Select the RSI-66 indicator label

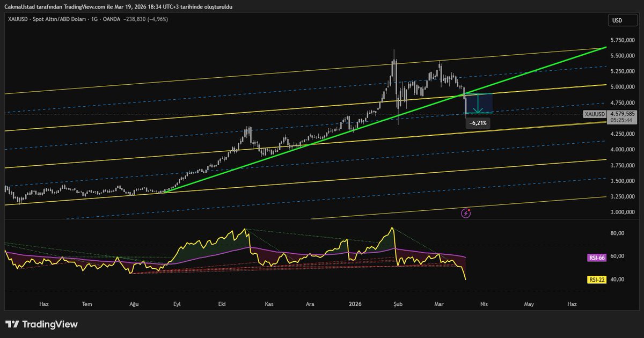(x=596, y=258)
